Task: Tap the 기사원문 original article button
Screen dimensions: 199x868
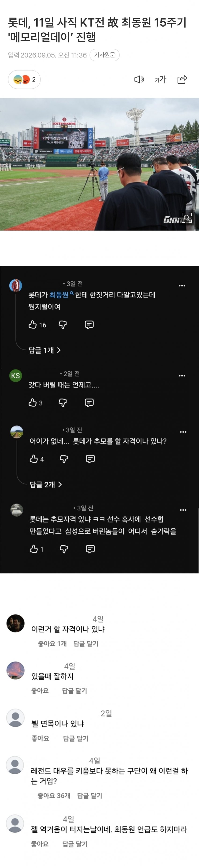Action: 105,55
